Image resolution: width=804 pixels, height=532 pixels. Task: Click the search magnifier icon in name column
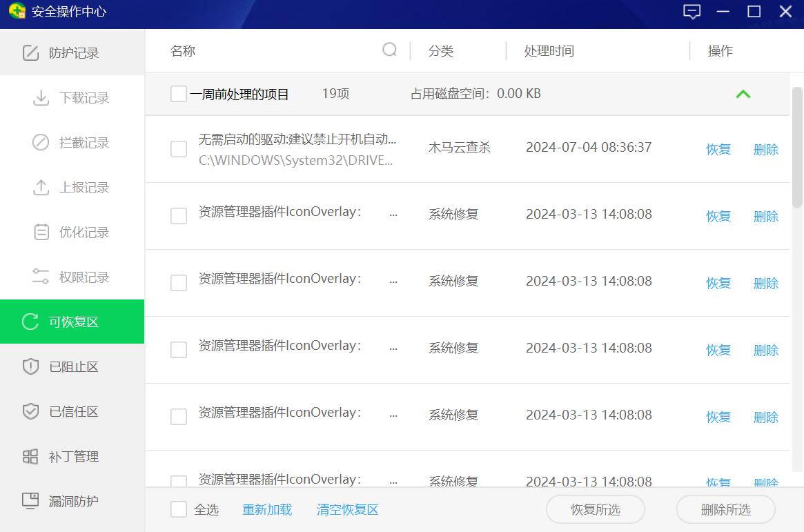click(x=390, y=50)
